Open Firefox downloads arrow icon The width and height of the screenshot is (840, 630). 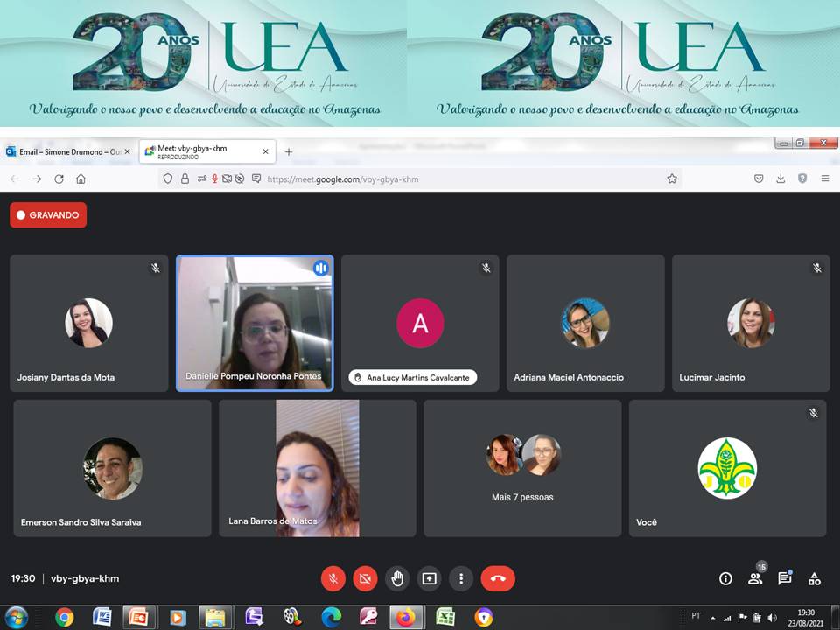tap(780, 178)
